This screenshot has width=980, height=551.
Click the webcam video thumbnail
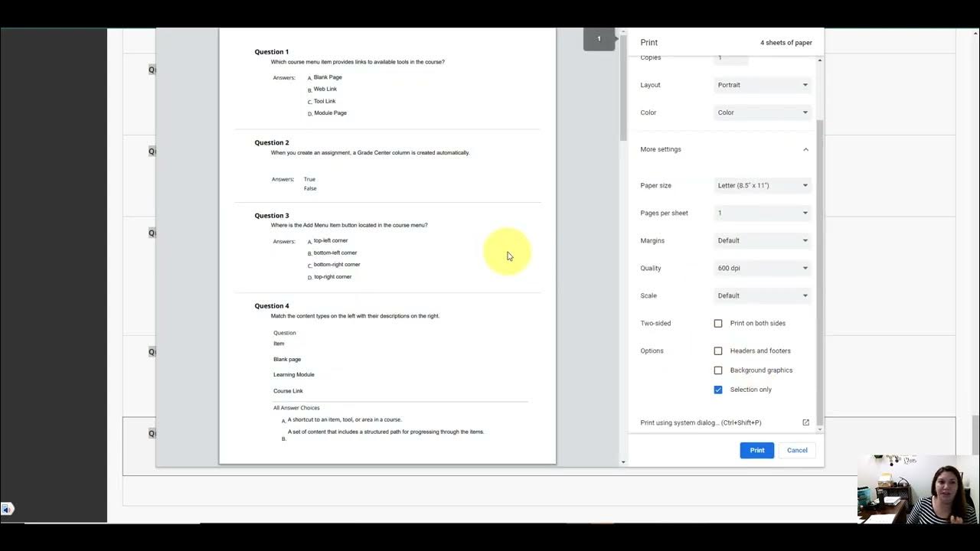[919, 489]
